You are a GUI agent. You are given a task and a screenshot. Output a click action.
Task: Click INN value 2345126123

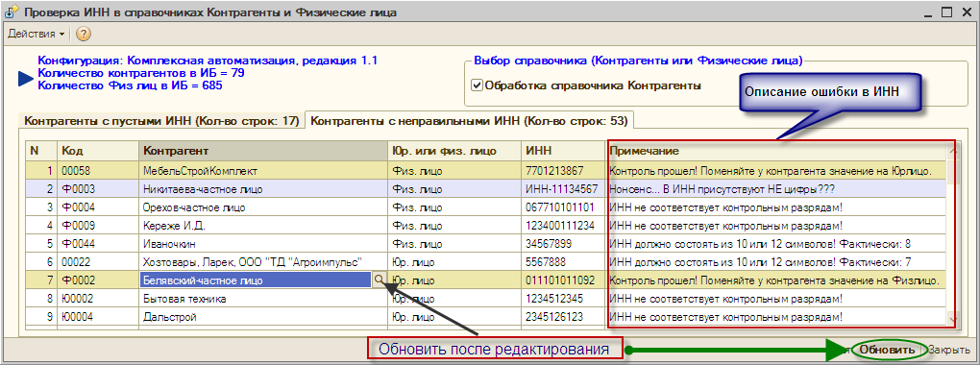coord(563,318)
